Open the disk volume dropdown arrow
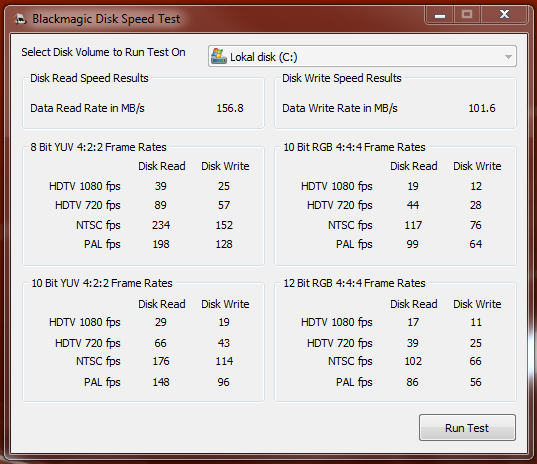This screenshot has width=537, height=464. [x=508, y=57]
